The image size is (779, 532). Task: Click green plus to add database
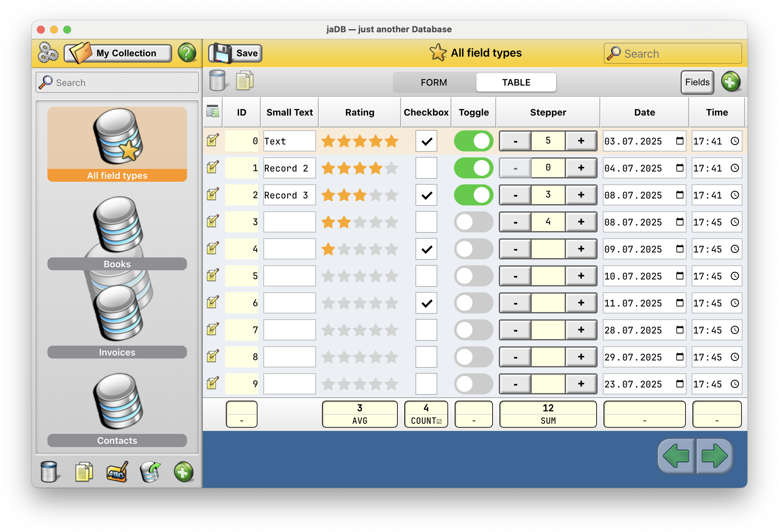(x=183, y=472)
